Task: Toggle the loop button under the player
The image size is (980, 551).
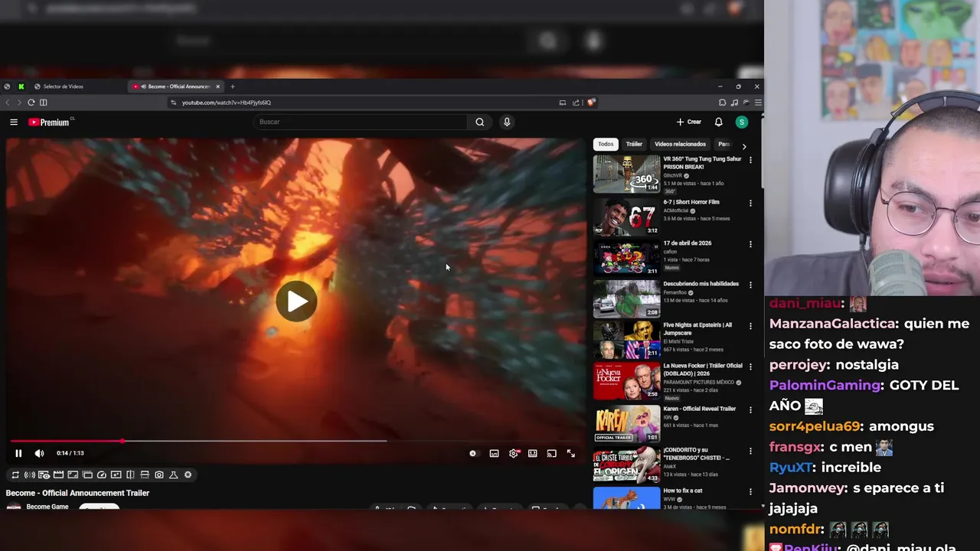Action: tap(15, 474)
